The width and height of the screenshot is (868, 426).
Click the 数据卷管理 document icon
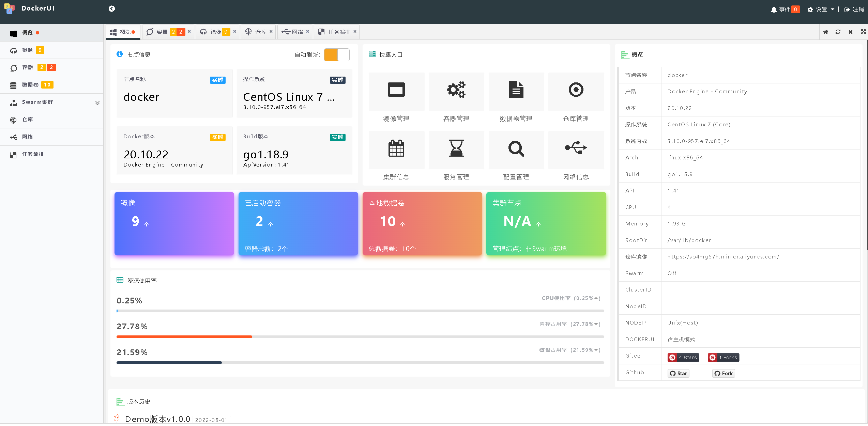coord(516,90)
